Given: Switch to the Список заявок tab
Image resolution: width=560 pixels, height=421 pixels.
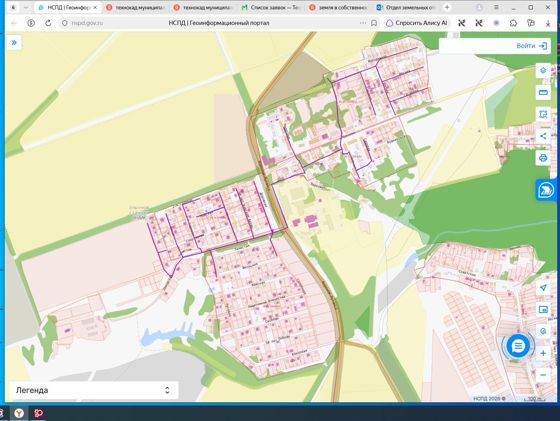Looking at the screenshot, I should 271,7.
